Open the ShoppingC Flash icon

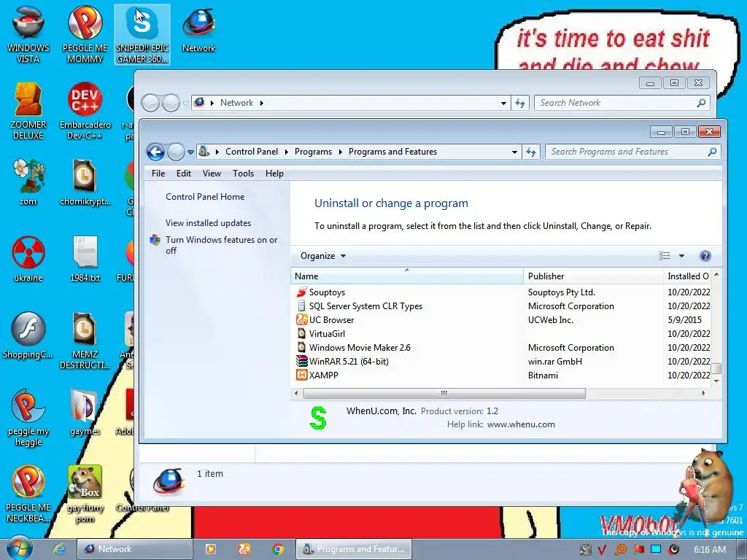[28, 335]
